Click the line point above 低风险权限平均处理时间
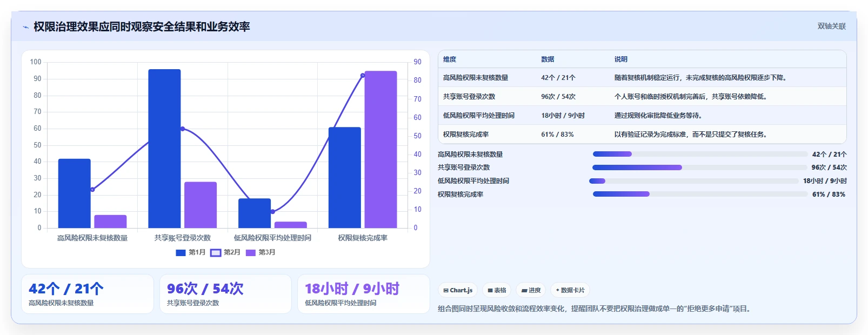The image size is (868, 335). point(273,212)
